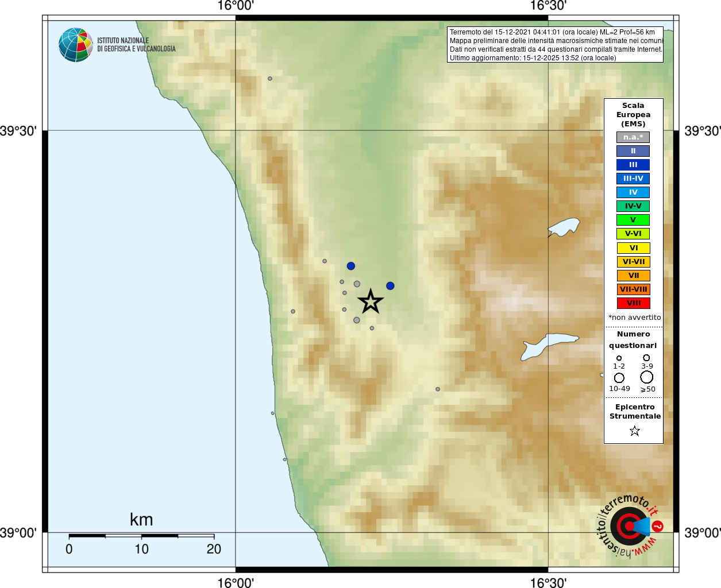Click the scale bar's '20' label
The height and width of the screenshot is (588, 721).
pyautogui.click(x=214, y=550)
